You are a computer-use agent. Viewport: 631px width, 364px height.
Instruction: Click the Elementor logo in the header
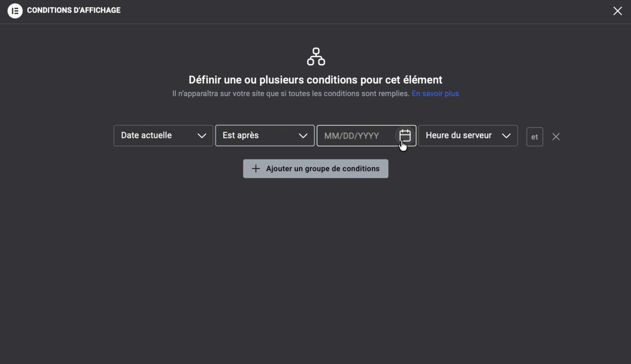tap(15, 11)
